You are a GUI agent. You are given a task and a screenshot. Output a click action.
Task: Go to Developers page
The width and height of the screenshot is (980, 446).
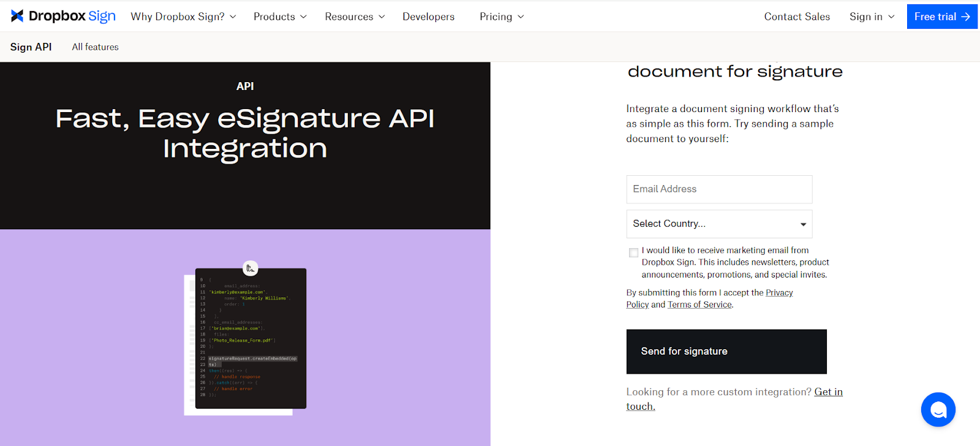point(428,17)
